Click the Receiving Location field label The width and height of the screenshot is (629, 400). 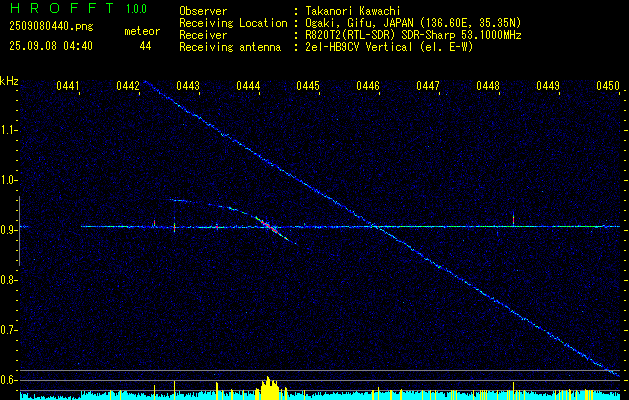(x=233, y=23)
